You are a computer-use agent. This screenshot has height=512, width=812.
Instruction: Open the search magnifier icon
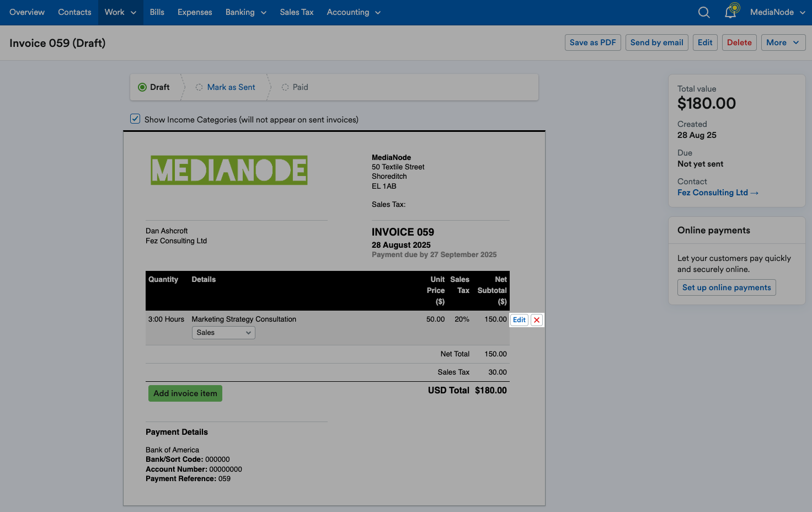pyautogui.click(x=704, y=12)
